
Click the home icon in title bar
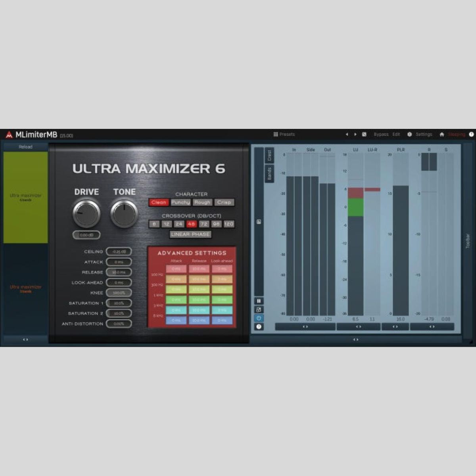(x=442, y=134)
